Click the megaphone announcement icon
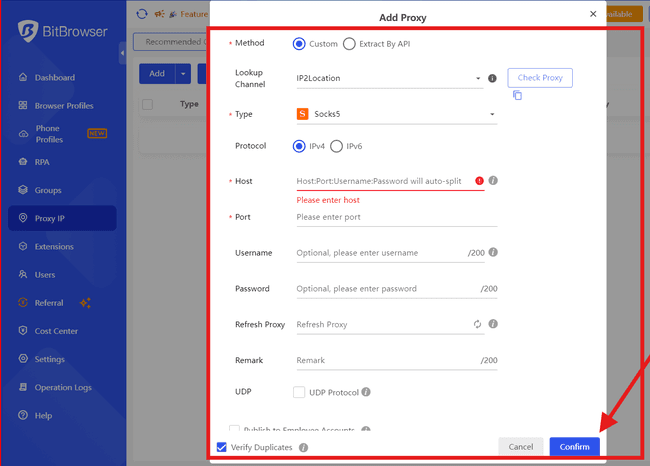 160,14
